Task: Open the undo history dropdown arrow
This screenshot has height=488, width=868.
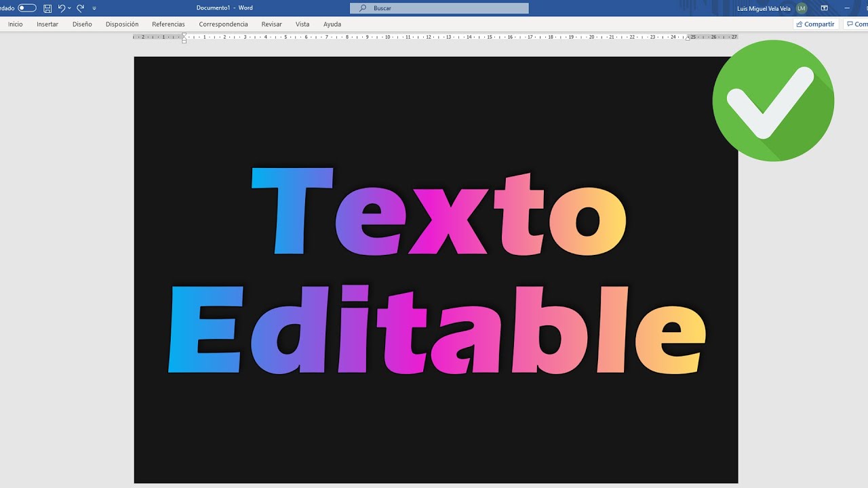Action: [69, 8]
